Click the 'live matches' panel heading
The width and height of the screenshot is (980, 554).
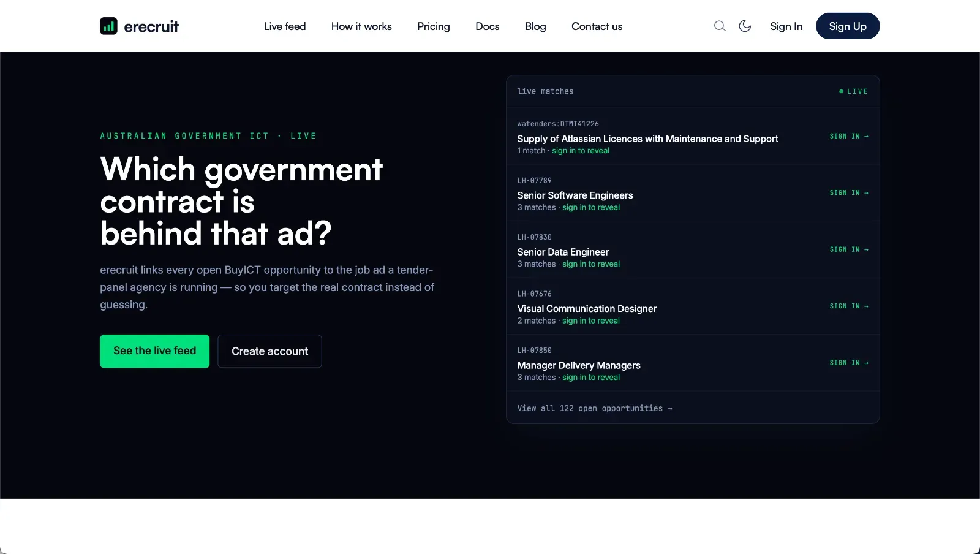(x=545, y=91)
